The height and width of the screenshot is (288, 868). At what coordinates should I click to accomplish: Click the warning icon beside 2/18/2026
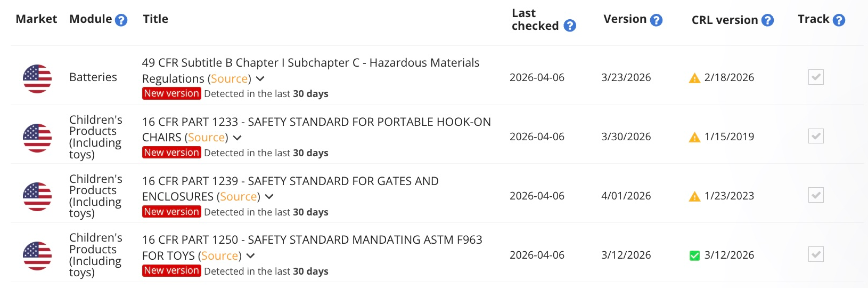(x=694, y=78)
